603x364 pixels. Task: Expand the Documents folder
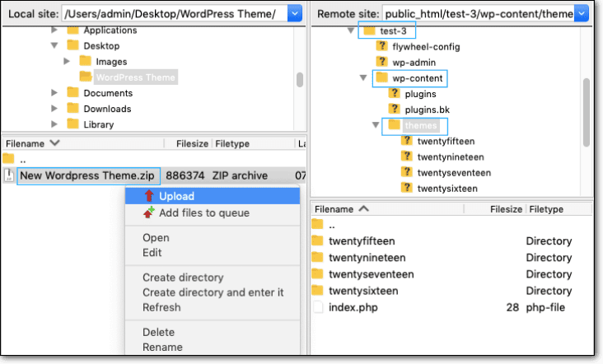pos(54,92)
